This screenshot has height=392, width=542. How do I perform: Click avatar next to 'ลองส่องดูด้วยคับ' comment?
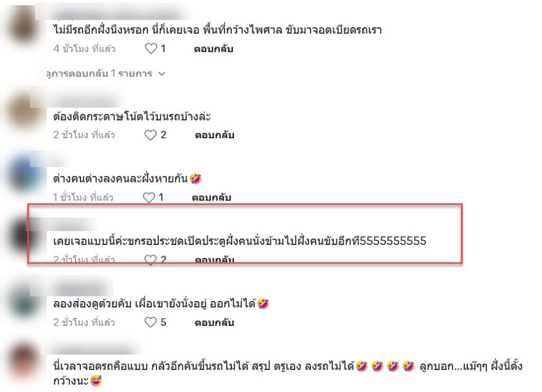tap(23, 300)
